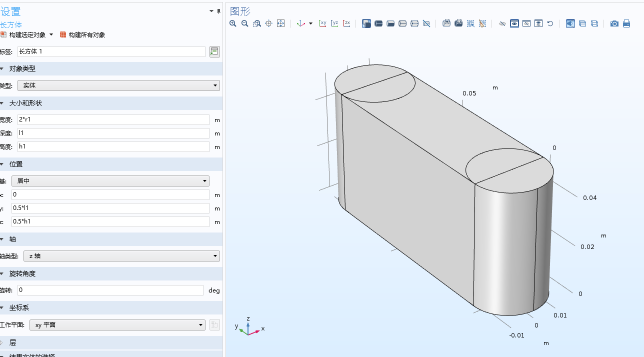Toggle transparency display

582,23
